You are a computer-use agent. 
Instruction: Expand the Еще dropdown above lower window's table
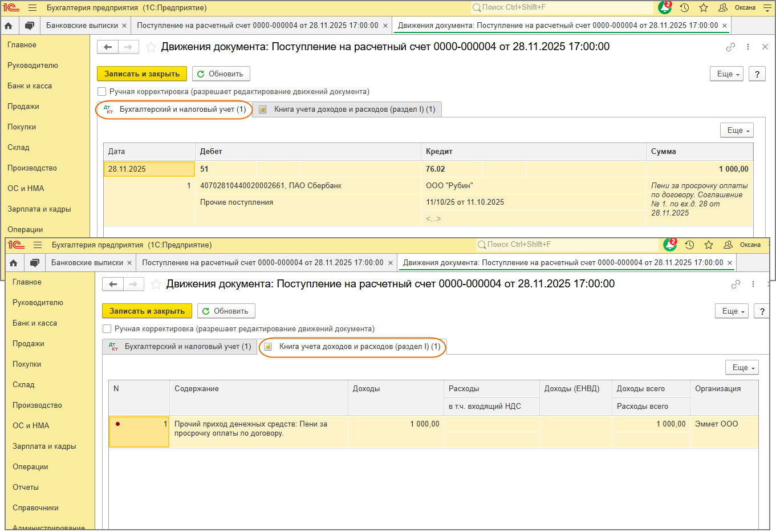[742, 368]
